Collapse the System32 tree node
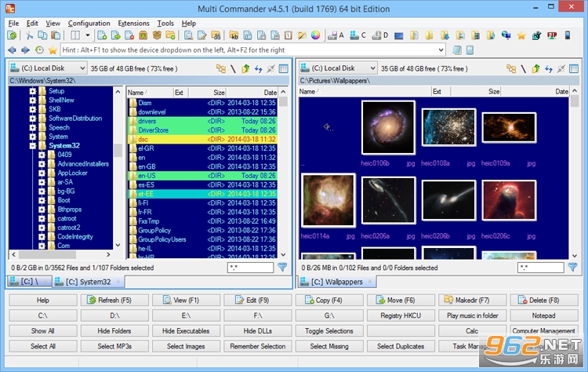The image size is (588, 372). click(33, 146)
